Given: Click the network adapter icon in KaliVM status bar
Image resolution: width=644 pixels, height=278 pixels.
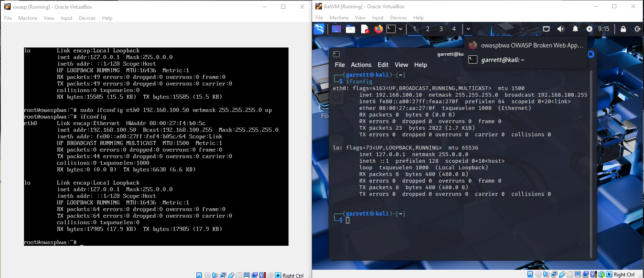Looking at the screenshot, I should [554, 274].
